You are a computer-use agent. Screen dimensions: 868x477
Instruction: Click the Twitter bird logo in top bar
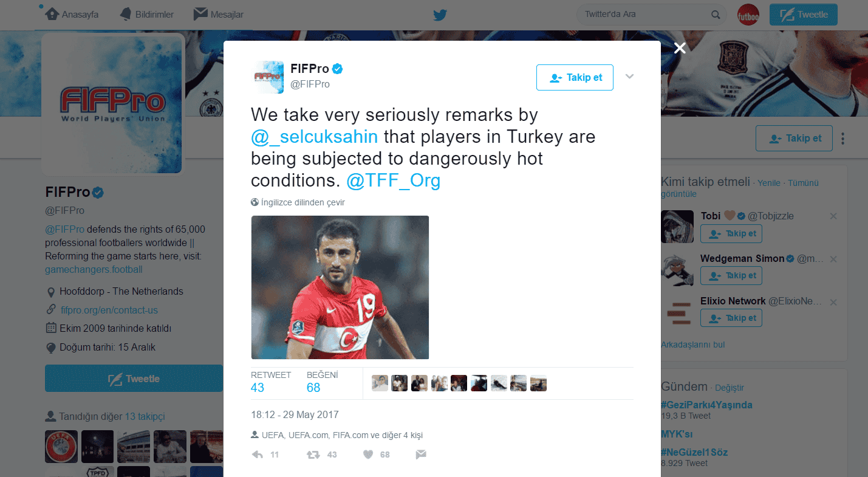(x=440, y=15)
